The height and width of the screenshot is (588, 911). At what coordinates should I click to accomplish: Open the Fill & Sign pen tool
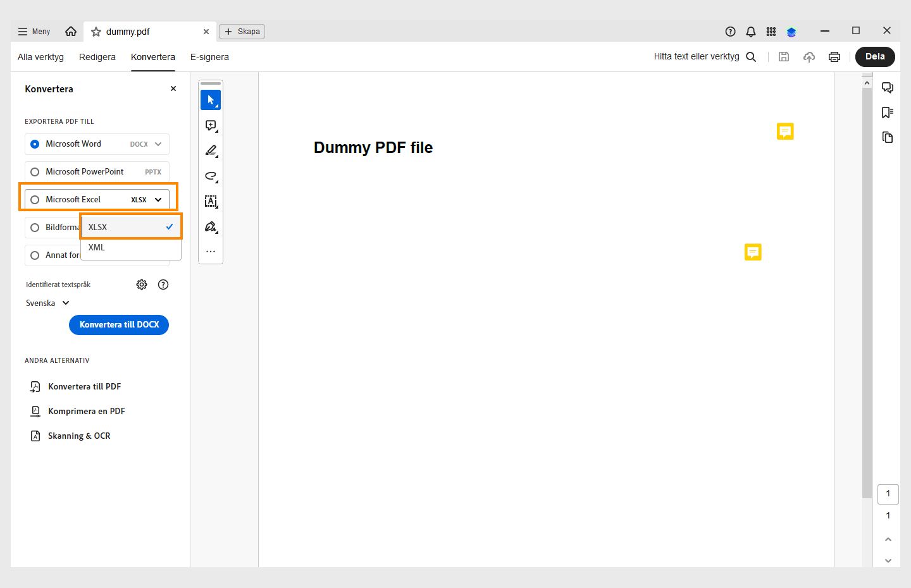pos(211,226)
